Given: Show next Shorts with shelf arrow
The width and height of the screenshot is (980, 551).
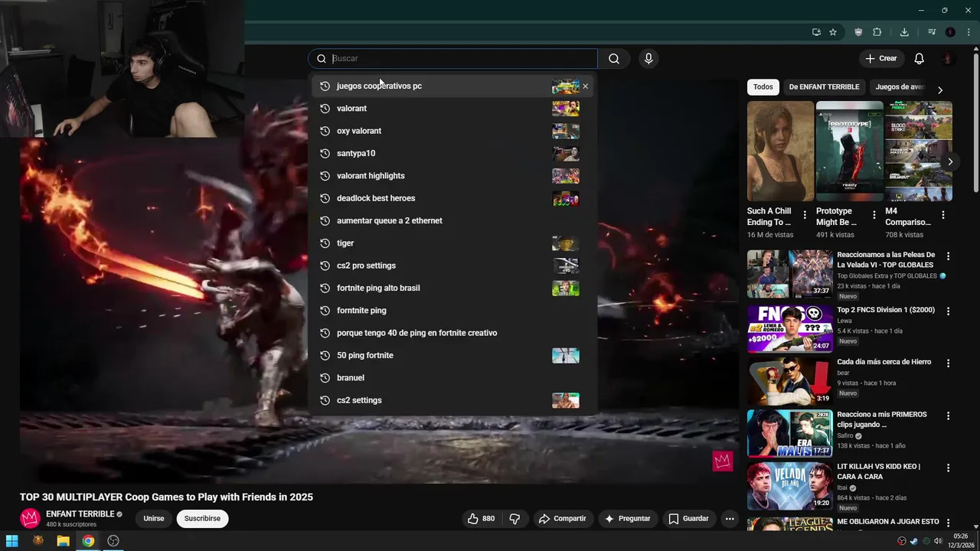Looking at the screenshot, I should coord(950,161).
